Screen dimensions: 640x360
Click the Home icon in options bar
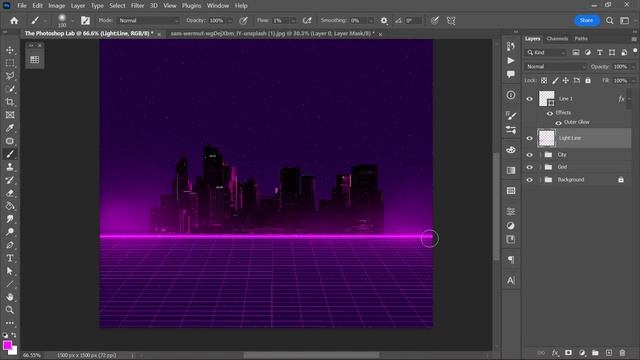[x=14, y=20]
